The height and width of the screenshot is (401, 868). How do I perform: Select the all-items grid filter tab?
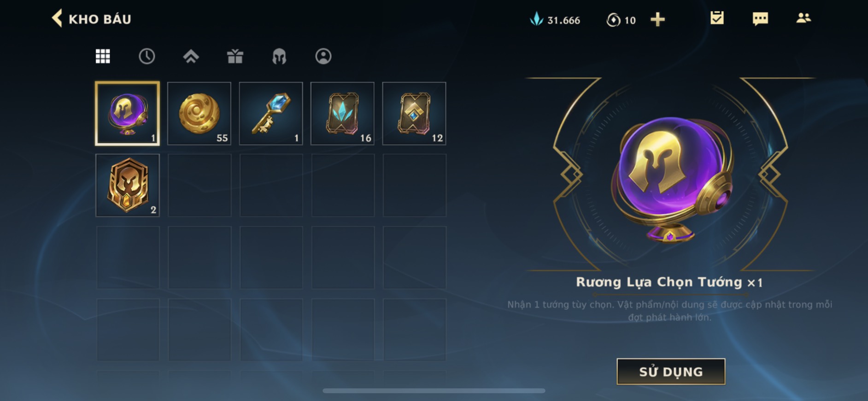pyautogui.click(x=103, y=56)
